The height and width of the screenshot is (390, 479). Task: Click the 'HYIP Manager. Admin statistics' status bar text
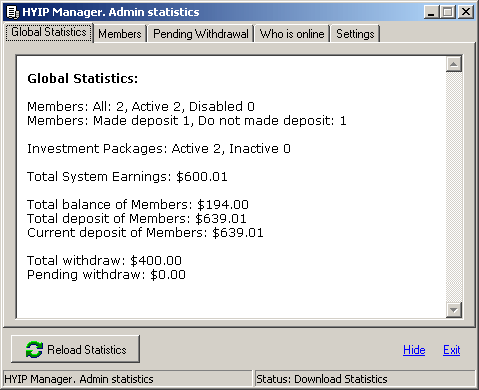79,379
